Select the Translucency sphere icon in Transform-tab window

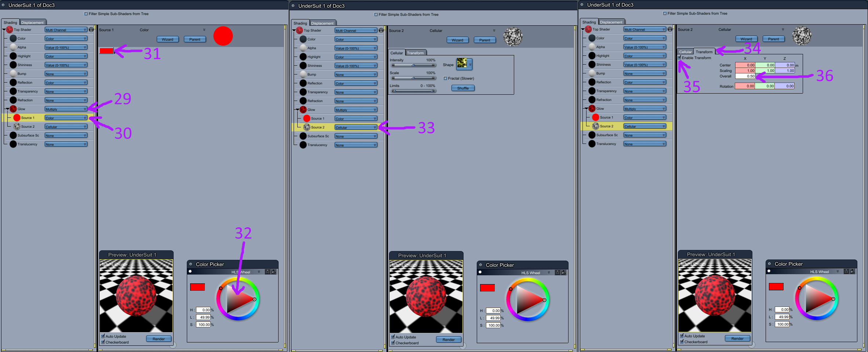592,144
